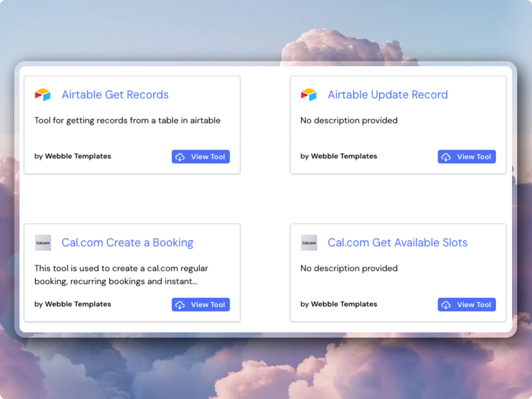Click cloud download icon in Airtable Update Record button

pos(446,157)
